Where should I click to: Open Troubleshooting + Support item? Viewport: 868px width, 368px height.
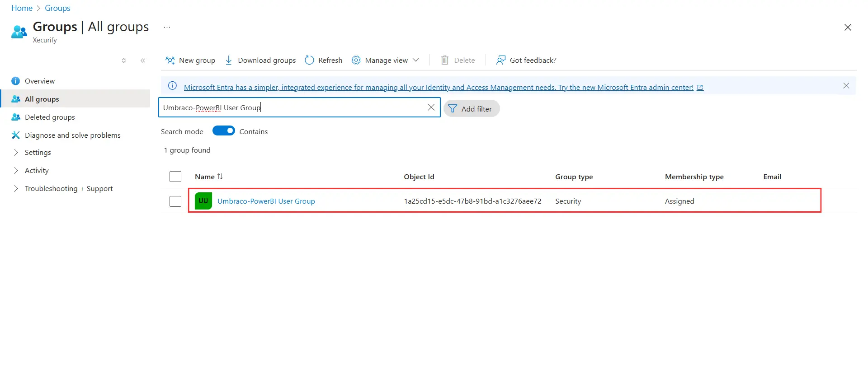(x=69, y=189)
